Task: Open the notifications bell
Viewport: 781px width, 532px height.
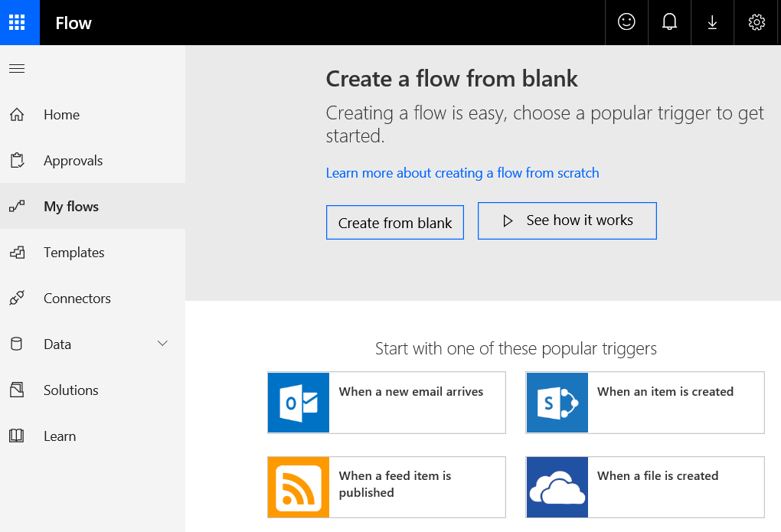Action: coord(669,22)
